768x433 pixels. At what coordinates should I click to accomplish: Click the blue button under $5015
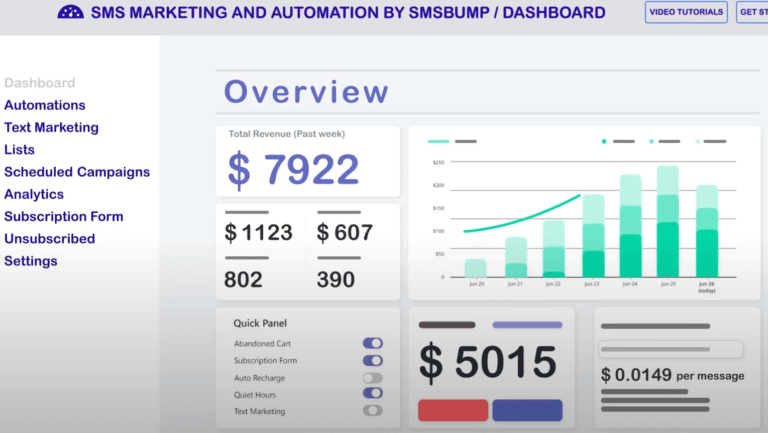(x=528, y=410)
